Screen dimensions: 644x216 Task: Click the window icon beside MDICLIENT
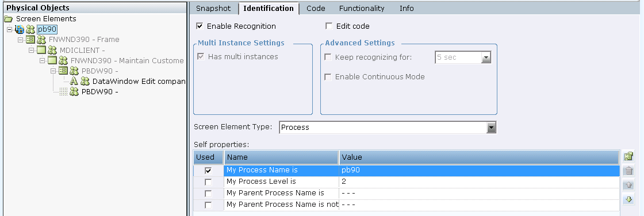click(x=41, y=50)
